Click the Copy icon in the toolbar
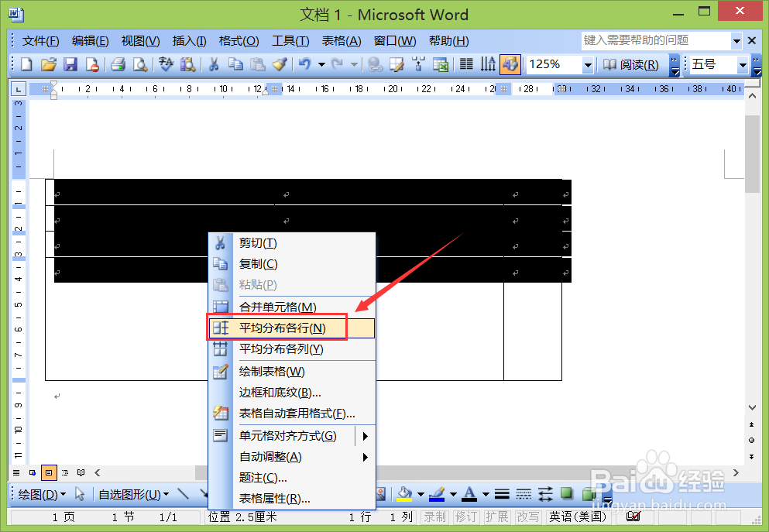769x532 pixels. coord(235,64)
